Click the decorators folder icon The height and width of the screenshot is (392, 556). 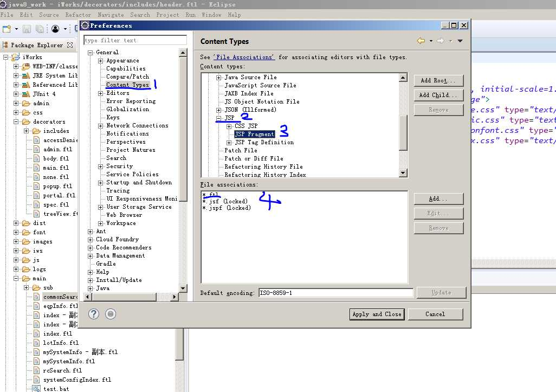(x=26, y=121)
